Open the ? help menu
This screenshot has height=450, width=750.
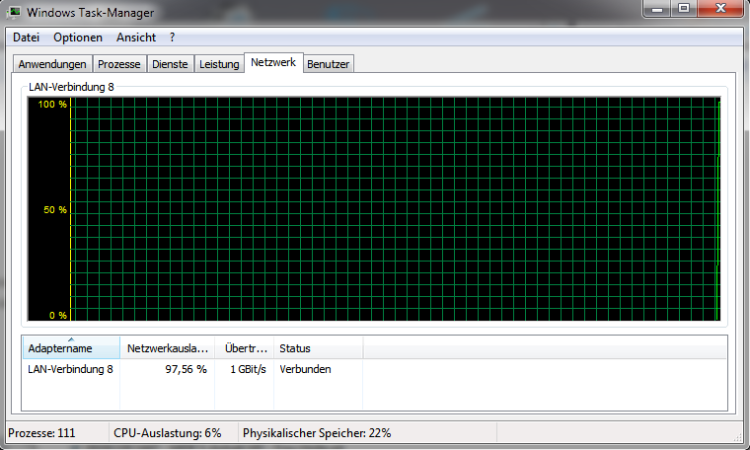tap(172, 37)
